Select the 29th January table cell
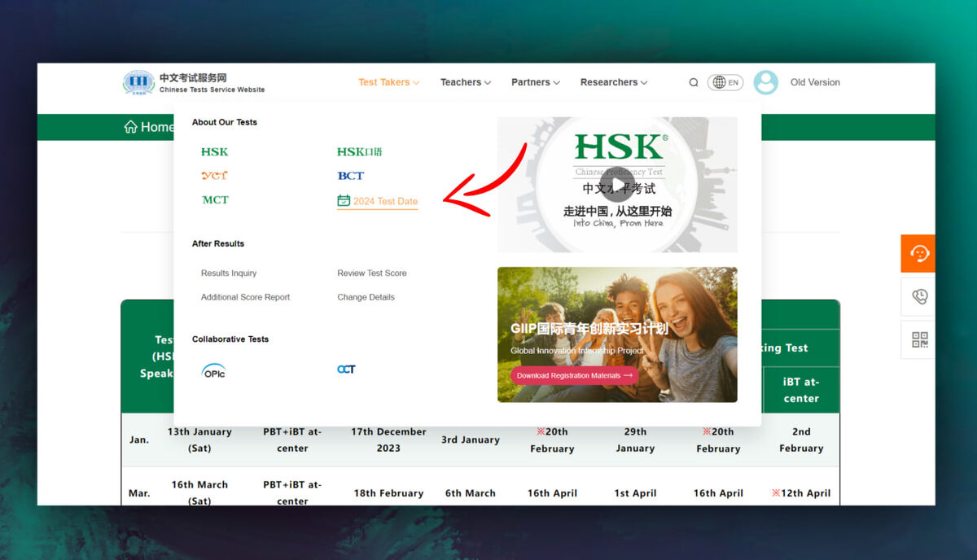Viewport: 977px width, 560px height. 635,440
